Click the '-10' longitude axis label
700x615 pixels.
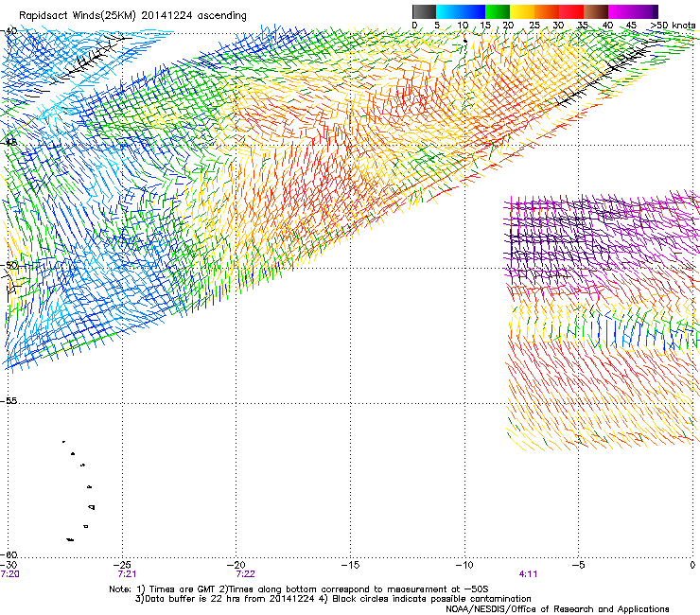tap(464, 565)
